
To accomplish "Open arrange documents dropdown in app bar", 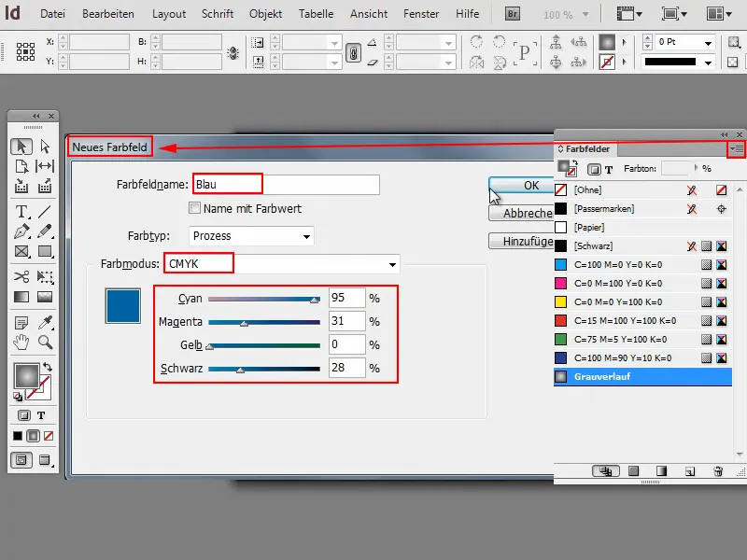I will 719,14.
